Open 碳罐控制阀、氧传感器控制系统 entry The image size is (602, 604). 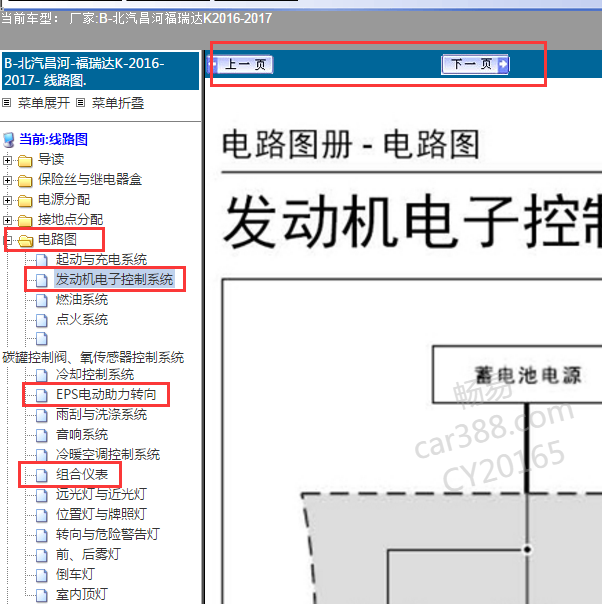[x=93, y=357]
